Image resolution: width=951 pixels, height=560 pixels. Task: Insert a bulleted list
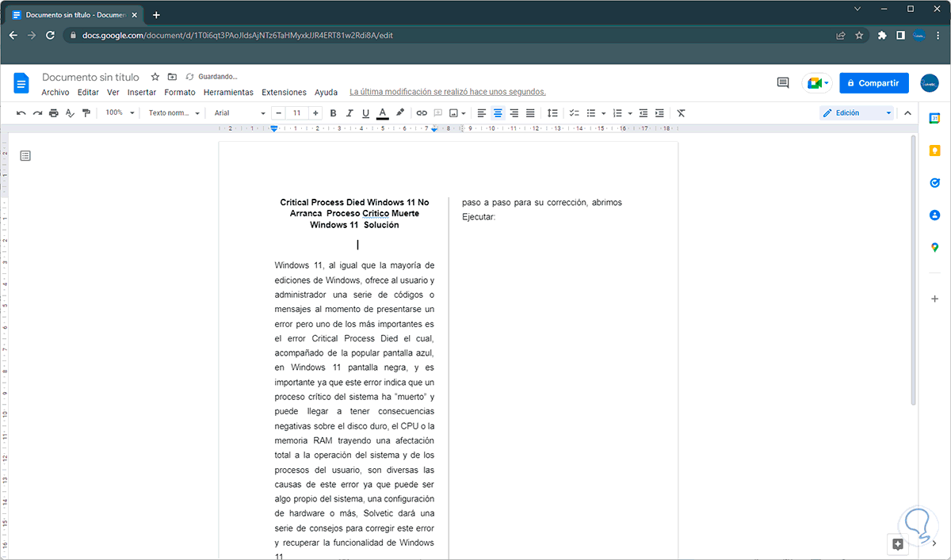coord(591,113)
